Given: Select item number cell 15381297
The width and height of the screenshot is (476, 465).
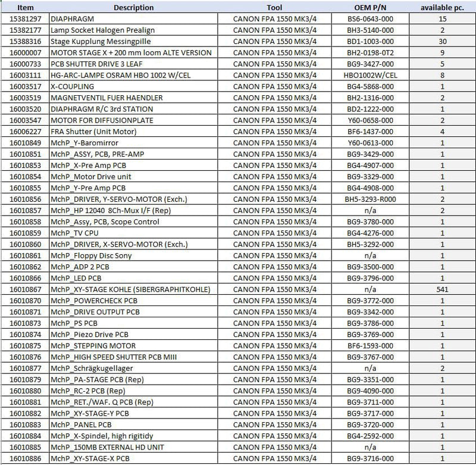Looking at the screenshot, I should [x=25, y=19].
